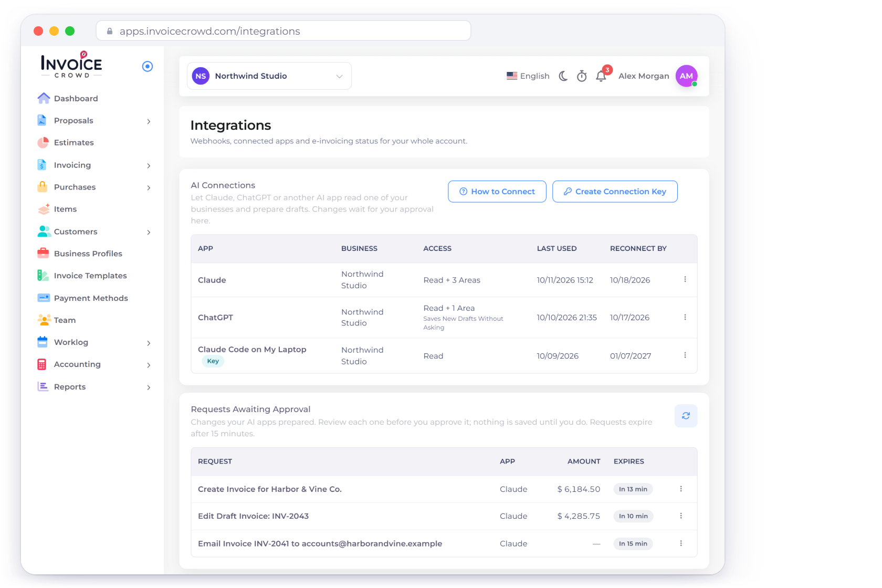Click the 'In 13 min' expiry badge
This screenshot has height=588, width=882.
click(x=633, y=489)
